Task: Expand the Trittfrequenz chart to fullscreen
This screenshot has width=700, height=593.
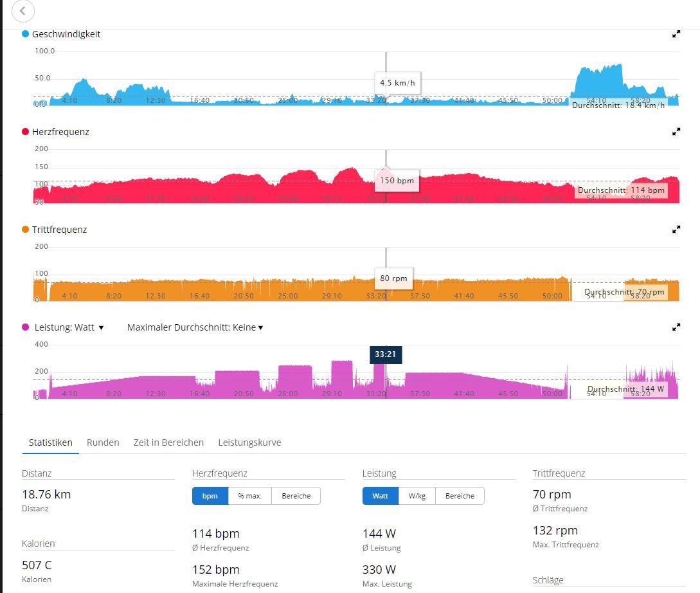Action: (676, 230)
